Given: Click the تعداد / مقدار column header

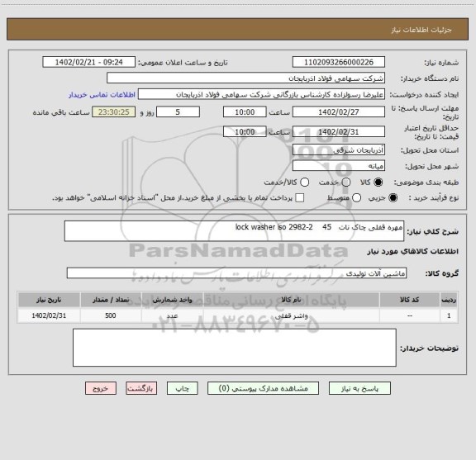Looking at the screenshot, I should point(111,300).
